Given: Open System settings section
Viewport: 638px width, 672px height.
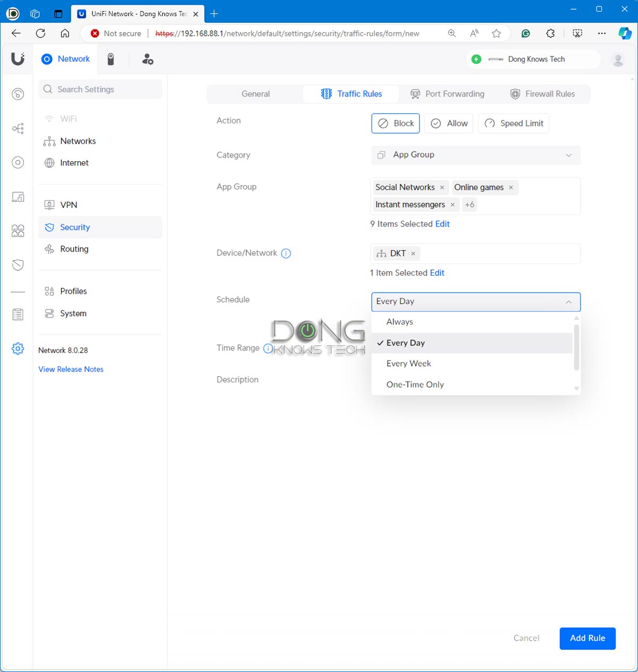Looking at the screenshot, I should click(100, 313).
